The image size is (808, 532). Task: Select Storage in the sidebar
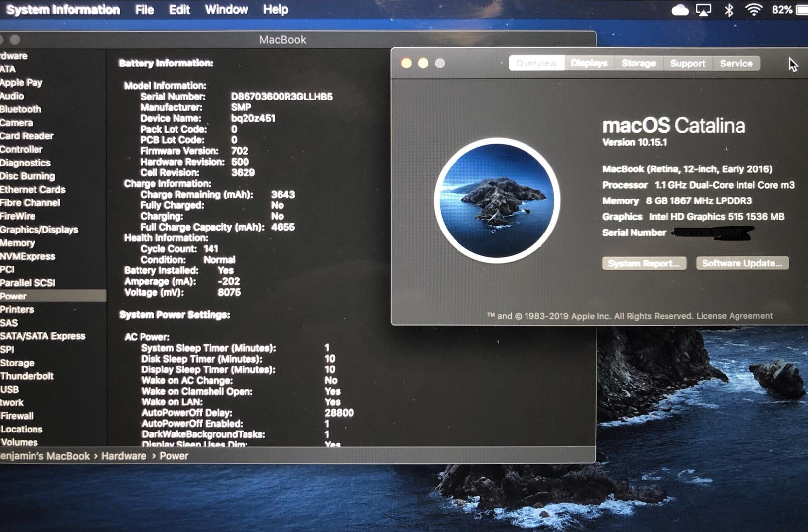[x=17, y=363]
